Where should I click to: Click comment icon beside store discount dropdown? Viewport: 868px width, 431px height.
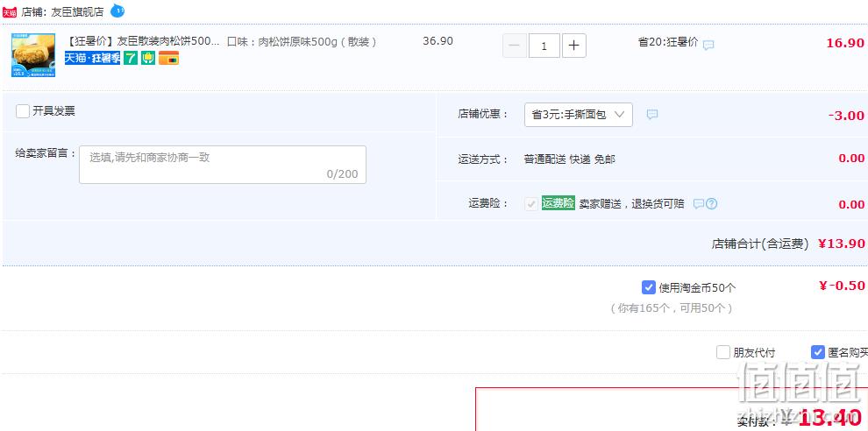coord(652,115)
